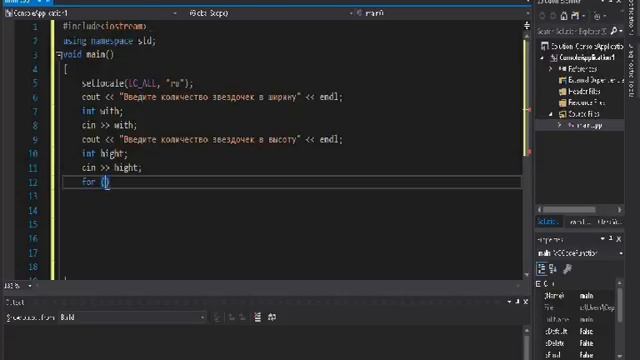Collapse the Source Files folder
640x360 pixels.
coord(551,114)
